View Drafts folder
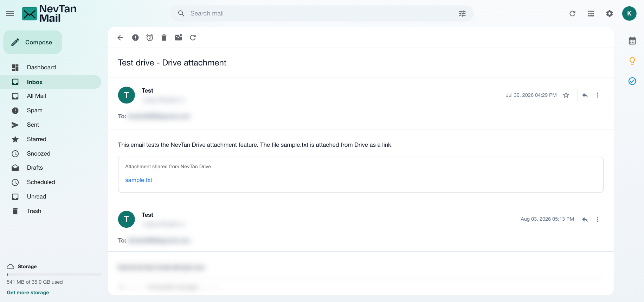The width and height of the screenshot is (644, 302). click(51, 168)
